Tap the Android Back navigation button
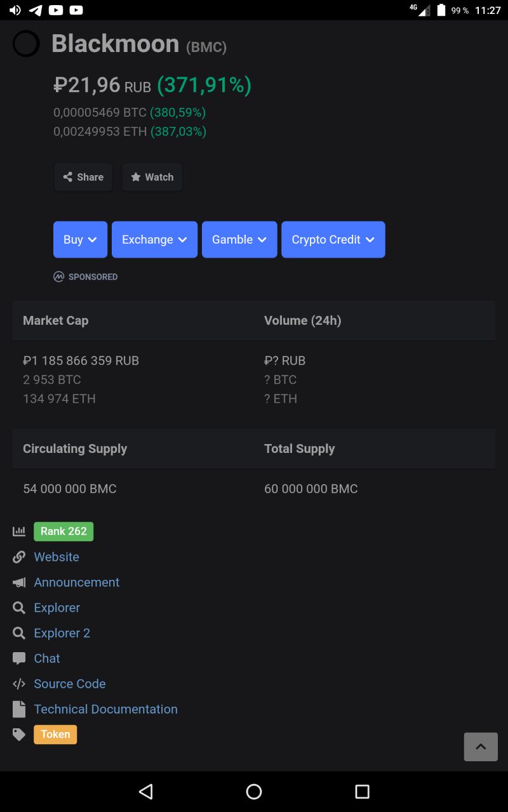The height and width of the screenshot is (812, 508). point(146,792)
